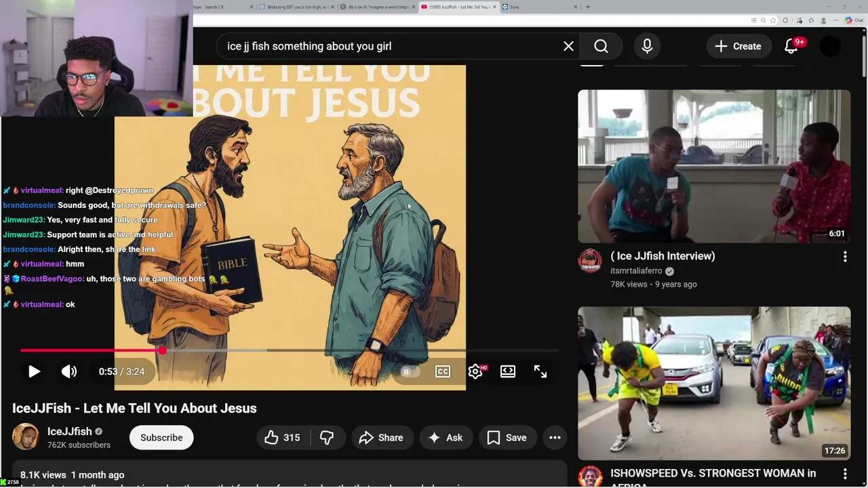
Task: Seek using the red progress bar scrubber
Action: tap(163, 350)
